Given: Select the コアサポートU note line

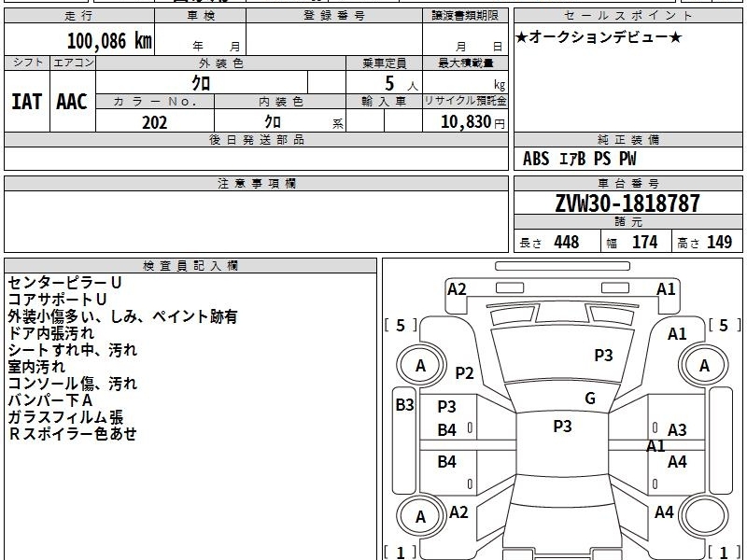Looking at the screenshot, I should coord(57,300).
